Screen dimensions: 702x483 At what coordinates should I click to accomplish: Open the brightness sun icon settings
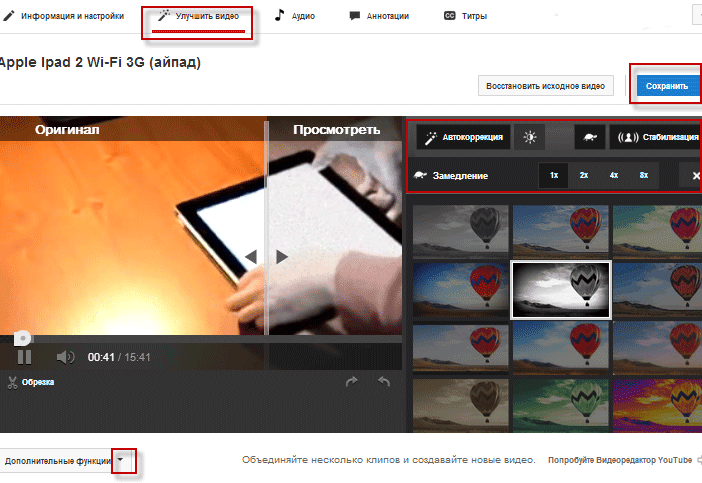530,137
